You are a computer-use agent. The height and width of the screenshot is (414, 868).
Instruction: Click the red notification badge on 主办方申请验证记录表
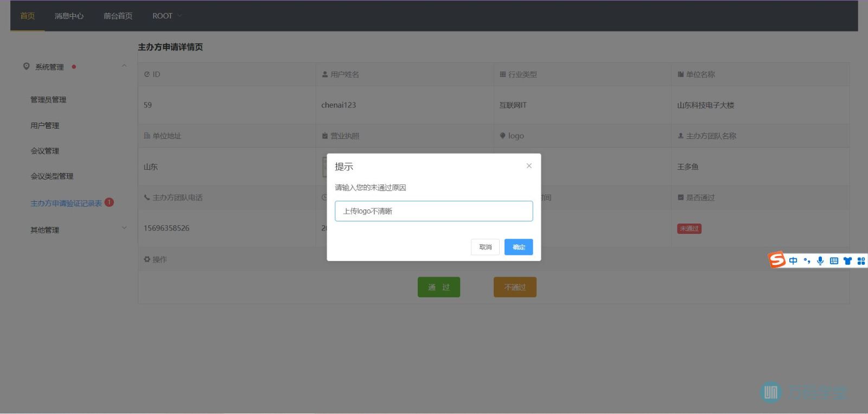pos(109,202)
